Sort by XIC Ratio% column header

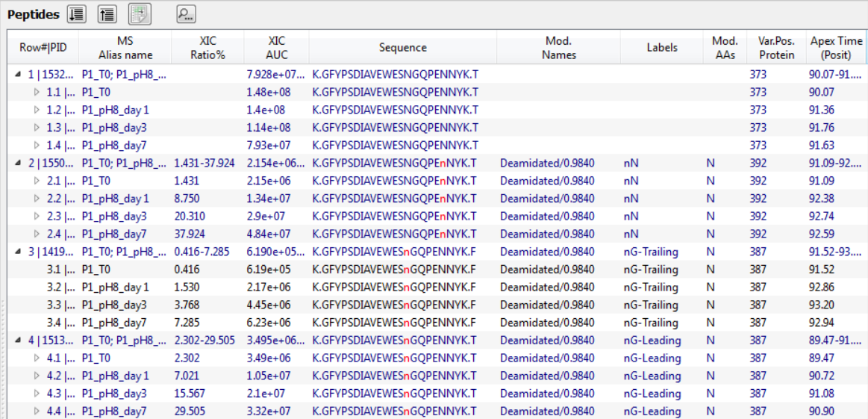click(x=207, y=48)
